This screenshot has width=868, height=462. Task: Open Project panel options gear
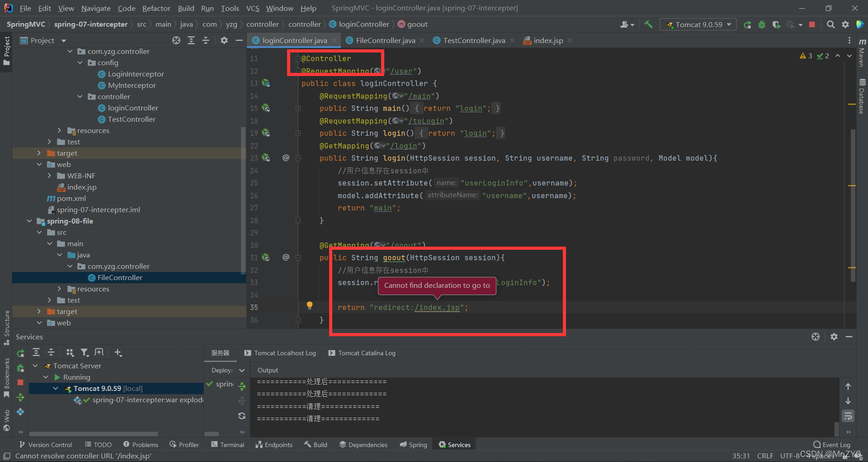pyautogui.click(x=224, y=40)
